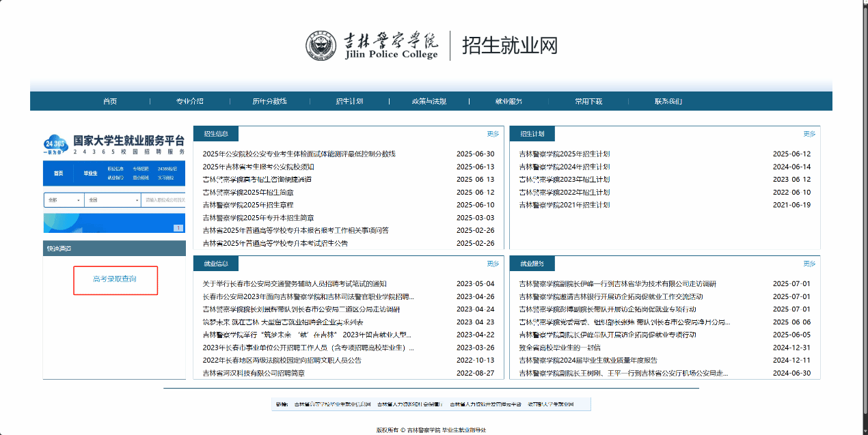Viewport: 868px width, 435px height.
Task: Open the 联系我们 navigation item
Action: pyautogui.click(x=668, y=101)
